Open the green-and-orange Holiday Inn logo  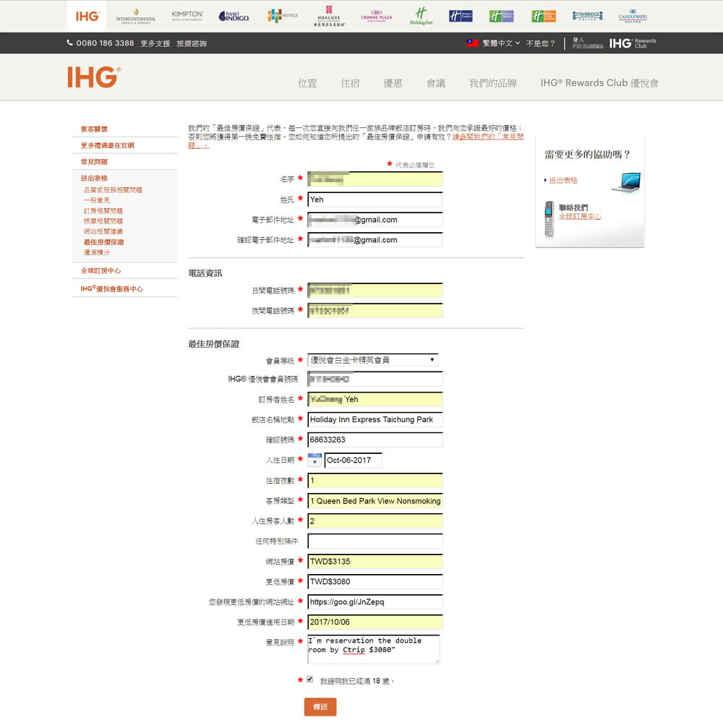(x=544, y=16)
